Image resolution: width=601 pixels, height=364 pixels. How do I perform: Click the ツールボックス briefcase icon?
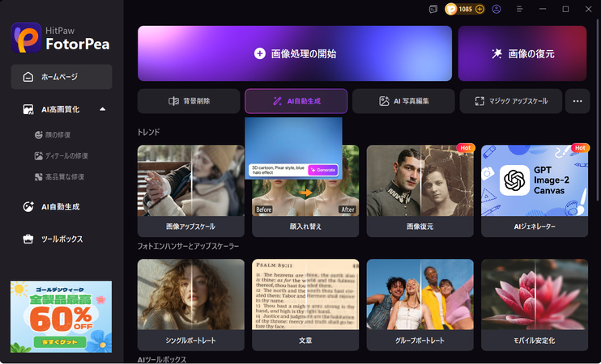click(x=28, y=239)
